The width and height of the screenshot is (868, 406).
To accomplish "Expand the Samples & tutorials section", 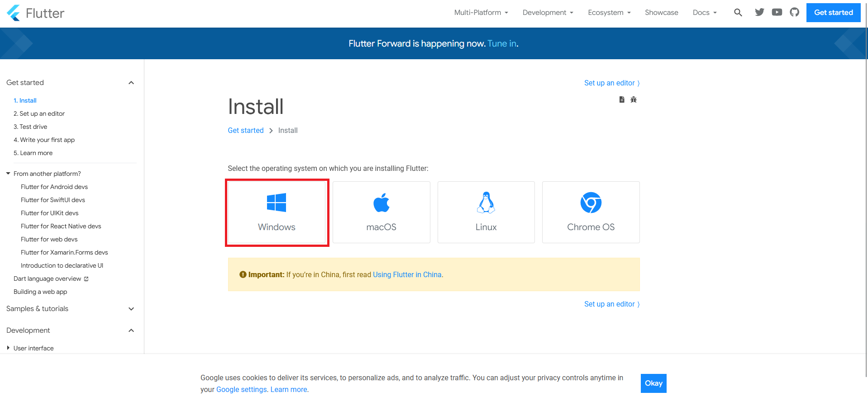I will coord(131,309).
